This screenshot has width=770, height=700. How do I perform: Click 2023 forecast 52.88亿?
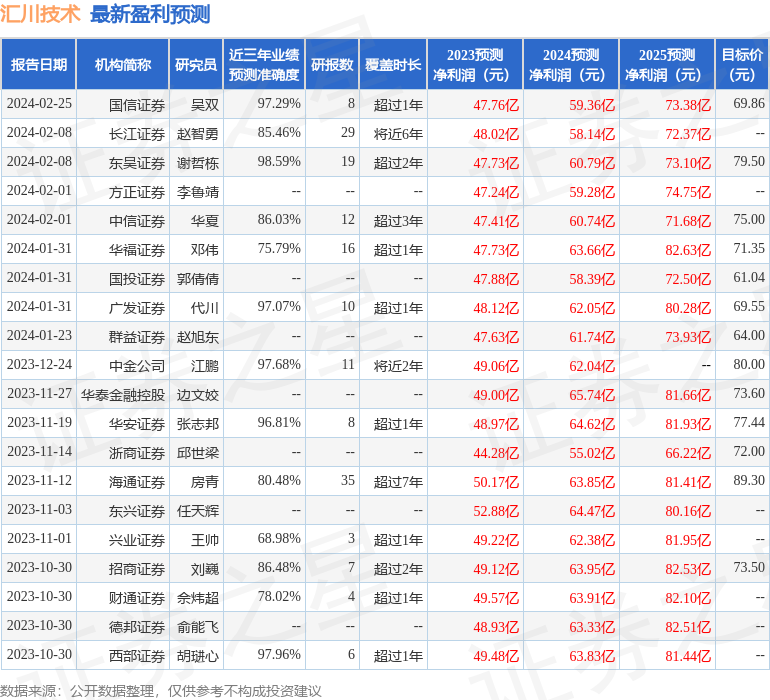pos(496,510)
